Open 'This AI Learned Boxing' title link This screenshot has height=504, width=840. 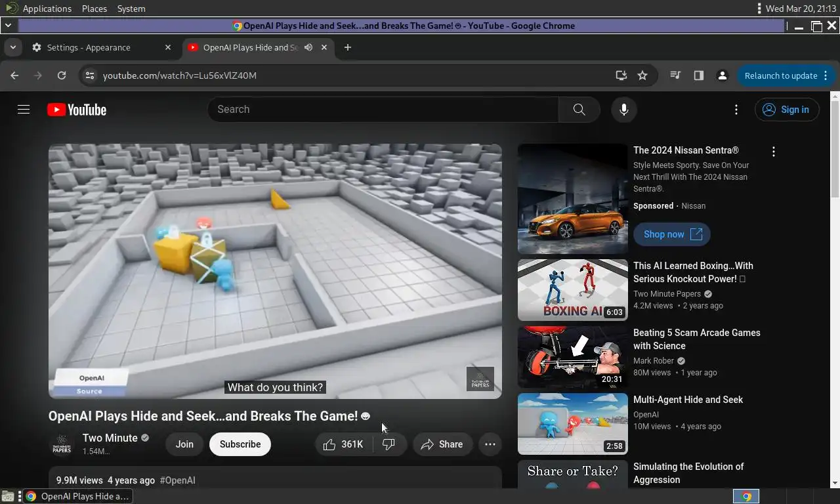693,272
